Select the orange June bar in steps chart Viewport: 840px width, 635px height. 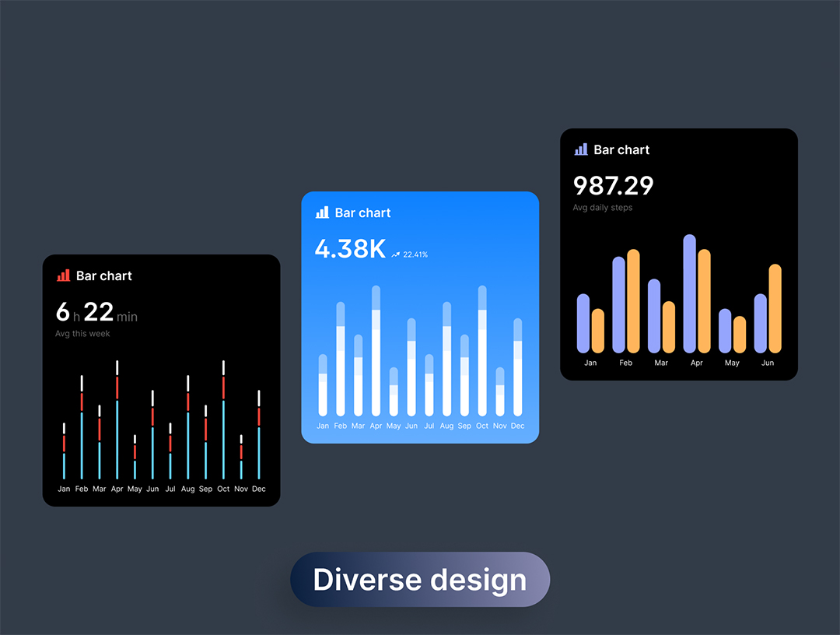tap(775, 309)
